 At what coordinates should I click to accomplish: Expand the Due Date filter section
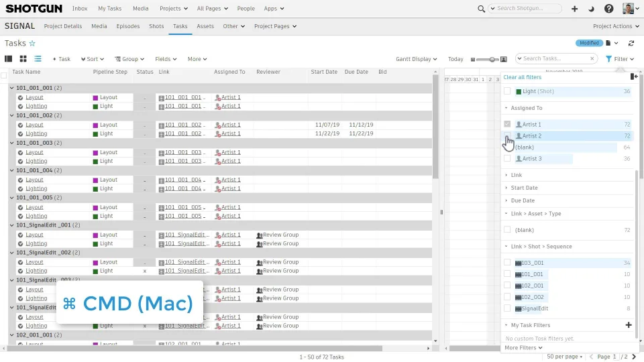[x=523, y=200]
